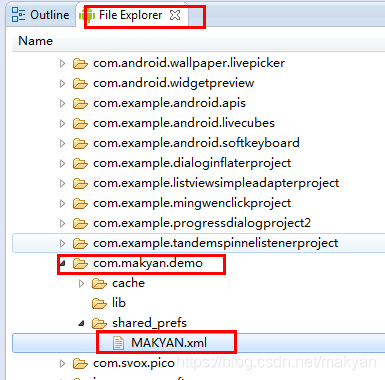
Task: Click folder icon of com.example.dialoginflaterproject
Action: pos(80,163)
